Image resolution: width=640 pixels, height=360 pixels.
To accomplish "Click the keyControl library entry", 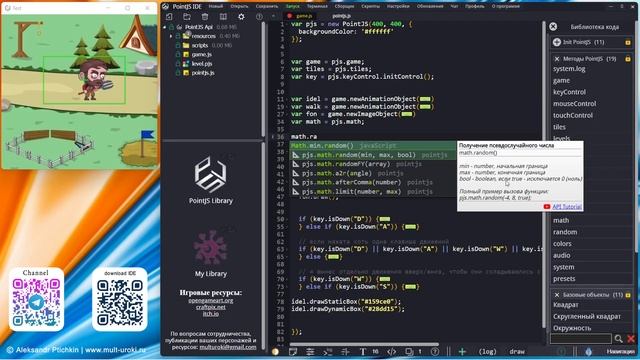I will click(569, 92).
